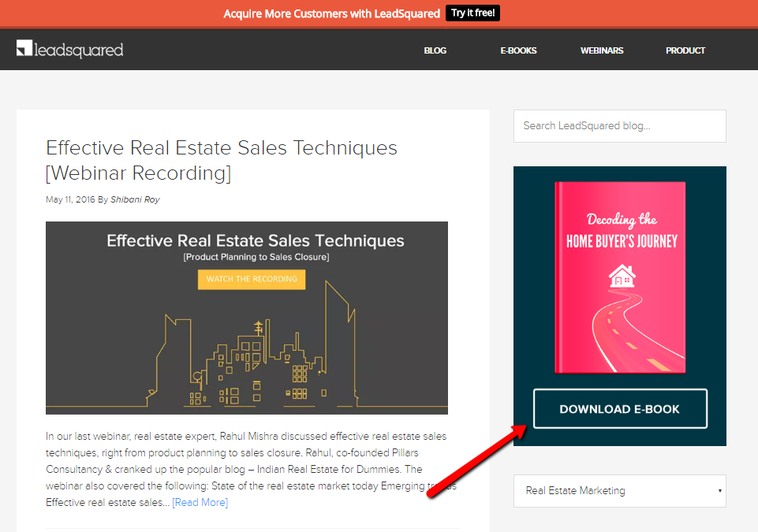Click author name Shibani Roy

pos(135,199)
